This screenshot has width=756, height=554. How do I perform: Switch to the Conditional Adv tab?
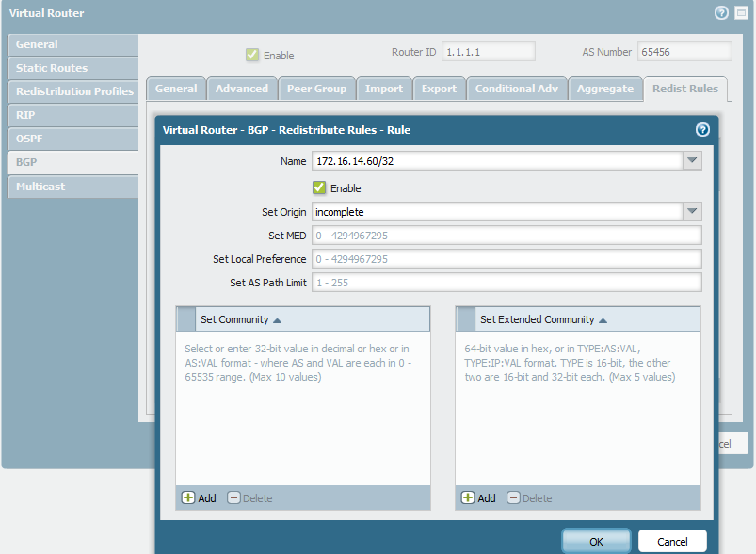517,88
